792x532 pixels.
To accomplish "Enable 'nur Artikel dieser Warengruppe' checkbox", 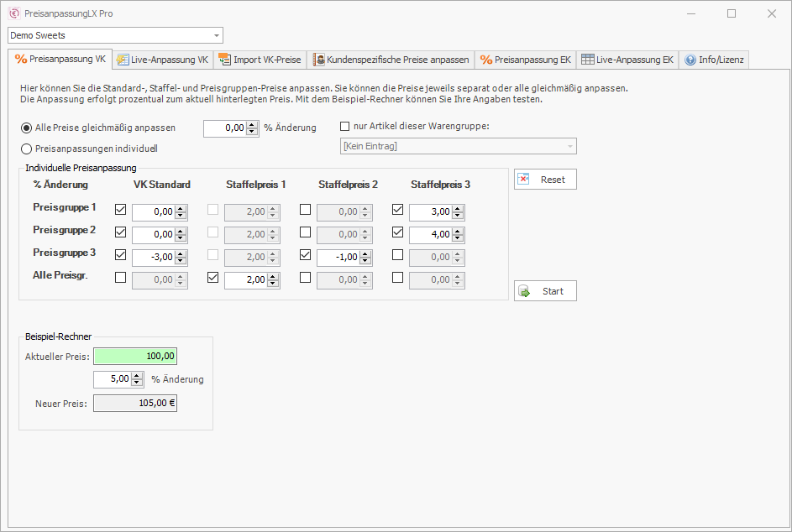I will [x=345, y=127].
